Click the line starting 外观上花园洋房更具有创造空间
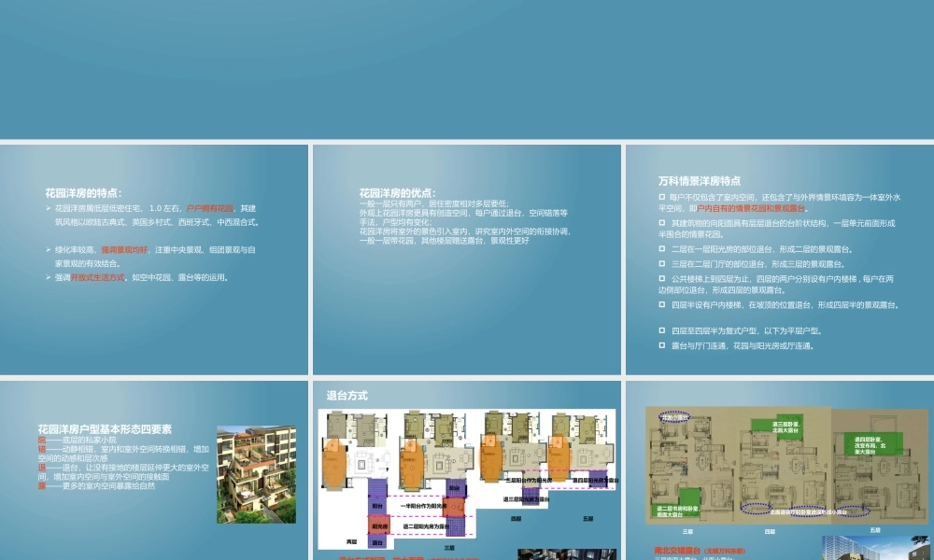Image resolution: width=934 pixels, height=560 pixels. pyautogui.click(x=463, y=217)
